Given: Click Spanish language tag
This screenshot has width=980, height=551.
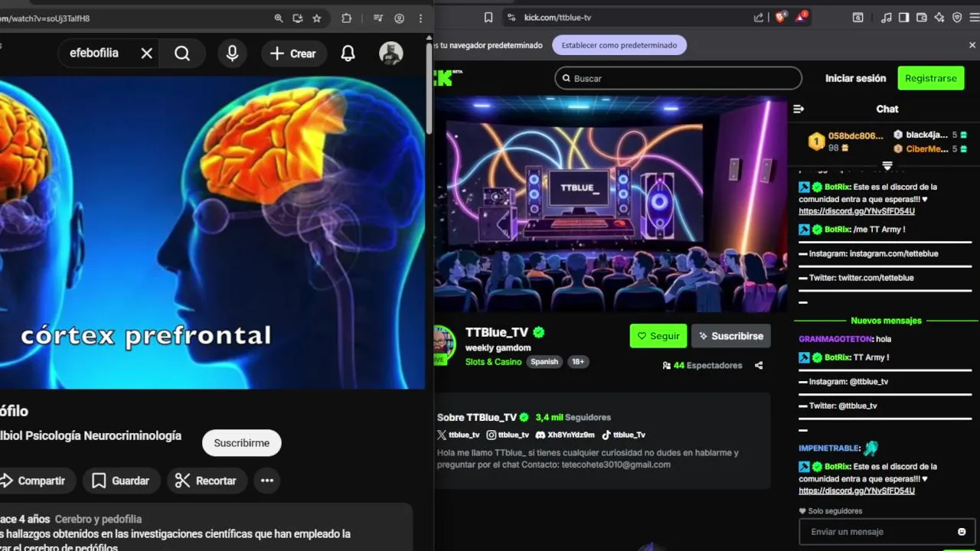Looking at the screenshot, I should click(x=544, y=362).
